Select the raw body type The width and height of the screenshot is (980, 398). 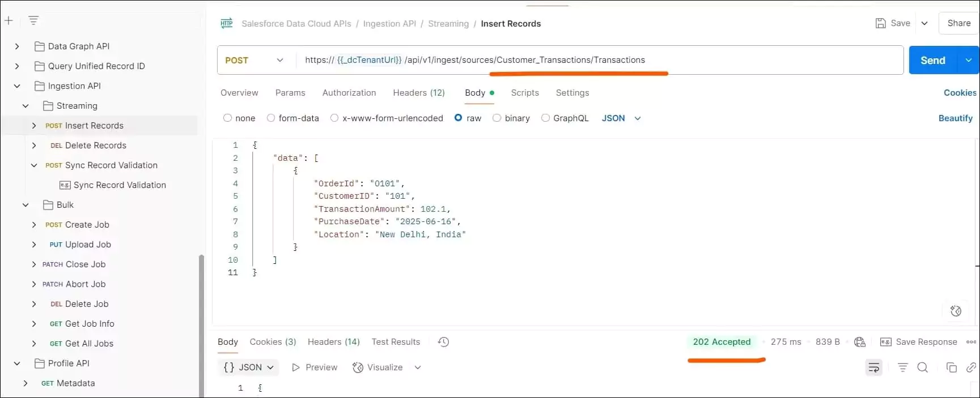[x=459, y=118]
